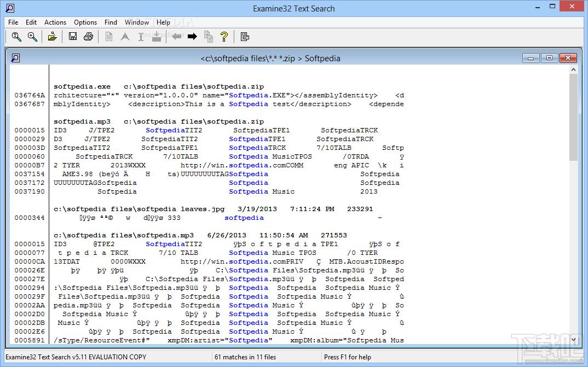Screen dimensions: 588x367
Task: Open the Options menu
Action: [x=85, y=22]
